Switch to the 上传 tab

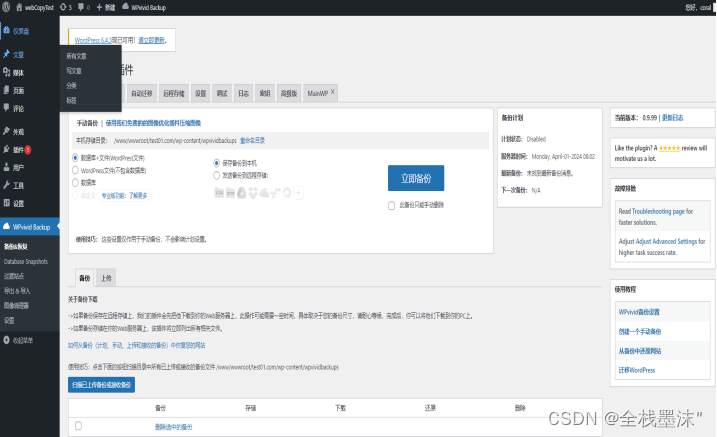tap(106, 278)
